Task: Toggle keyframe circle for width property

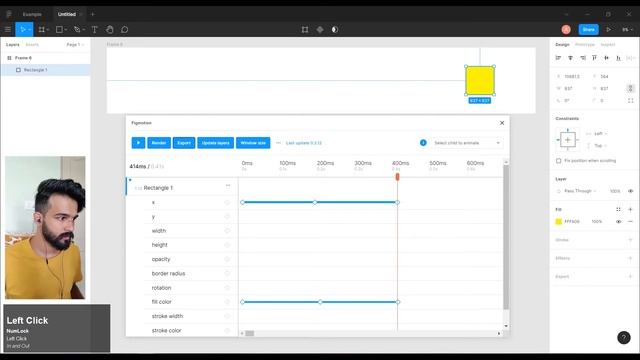Action: point(227,231)
